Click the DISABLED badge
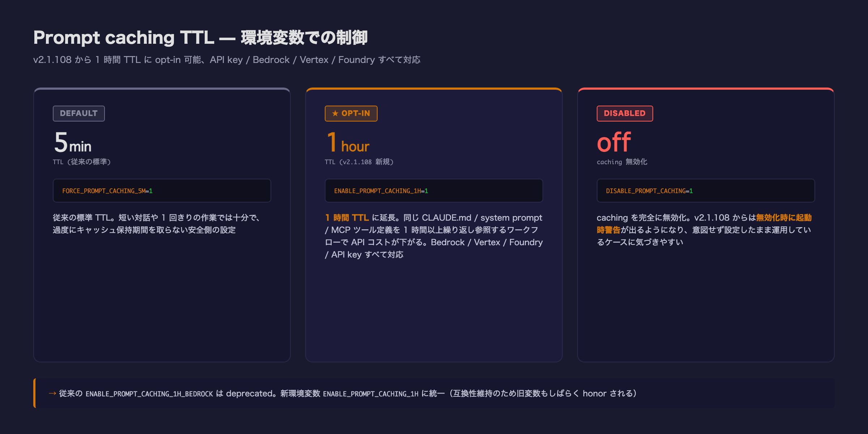The height and width of the screenshot is (434, 868). tap(625, 114)
